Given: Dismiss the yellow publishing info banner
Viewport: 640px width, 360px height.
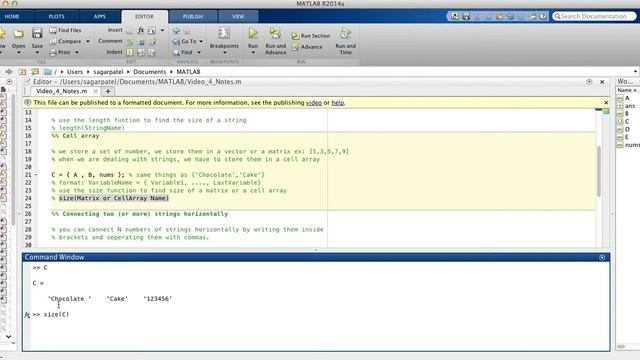Looking at the screenshot, I should pos(606,102).
